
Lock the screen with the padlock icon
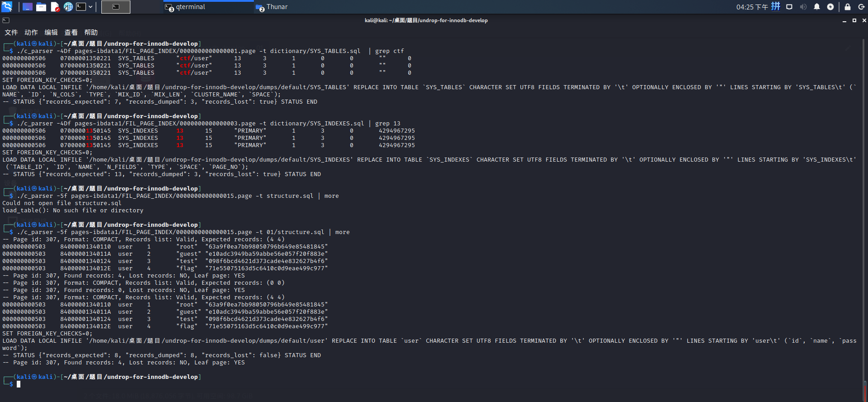pyautogui.click(x=848, y=7)
